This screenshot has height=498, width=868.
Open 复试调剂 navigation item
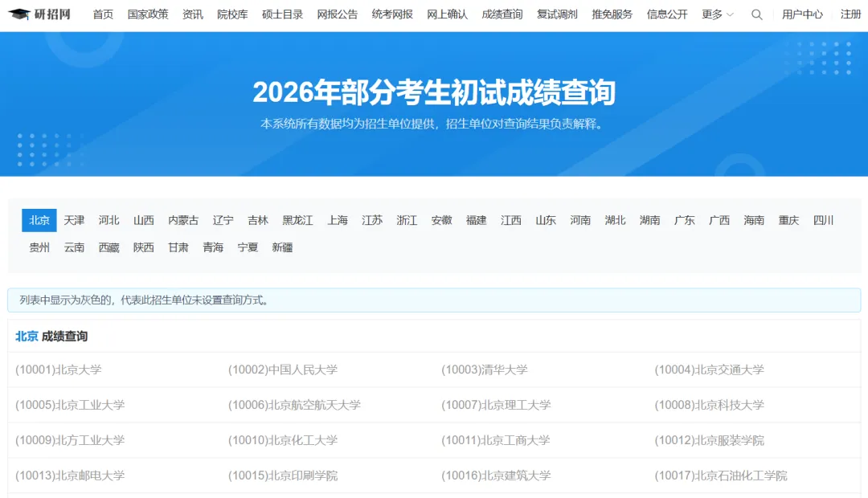click(x=557, y=14)
